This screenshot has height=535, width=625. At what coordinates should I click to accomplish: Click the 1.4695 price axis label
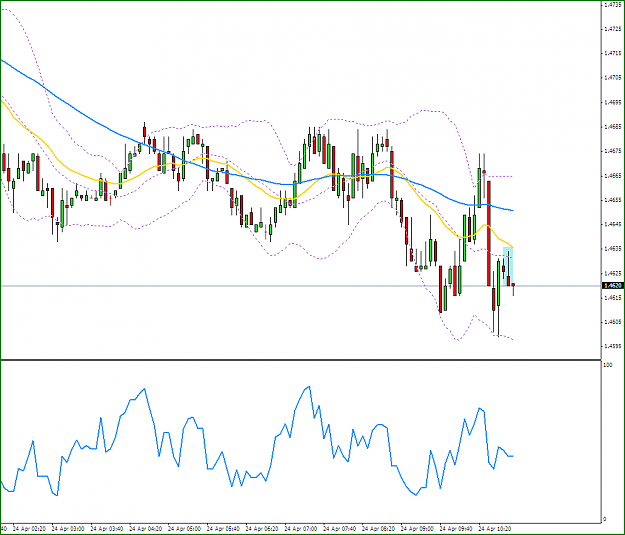click(x=612, y=102)
